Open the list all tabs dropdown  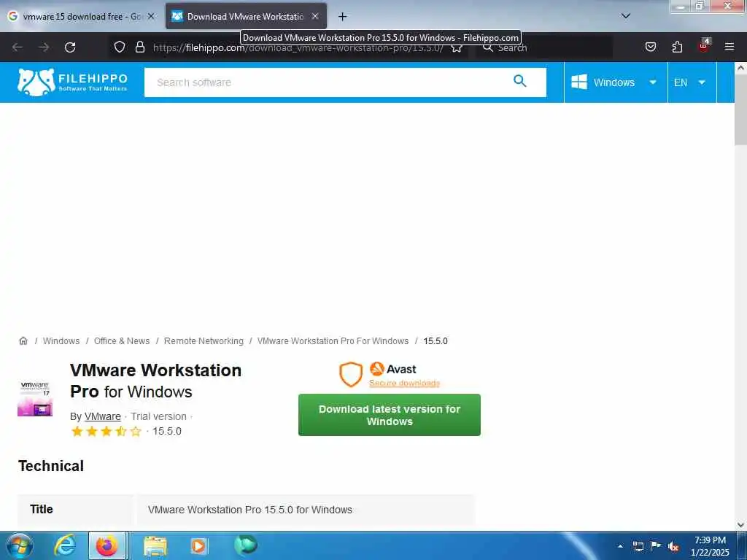point(626,16)
